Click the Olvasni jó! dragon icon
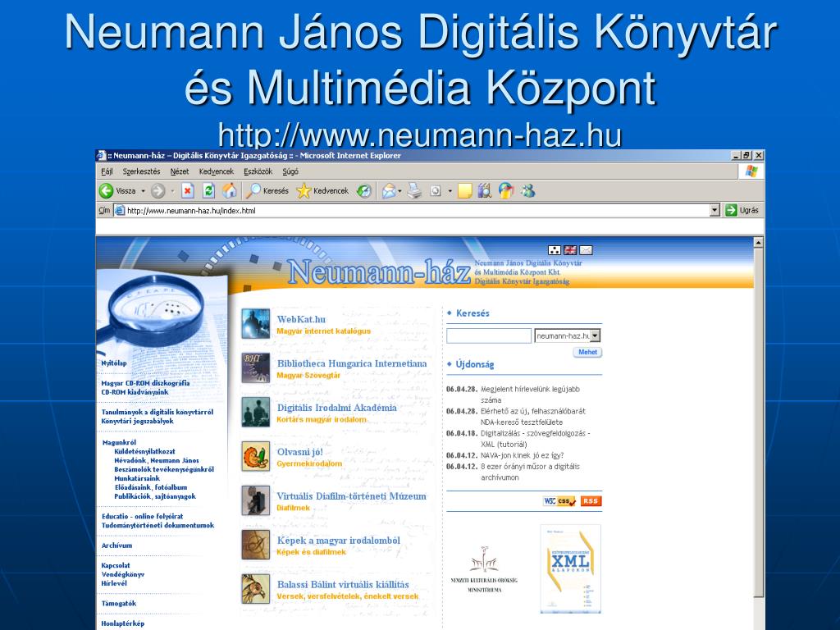The width and height of the screenshot is (840, 630). click(256, 456)
